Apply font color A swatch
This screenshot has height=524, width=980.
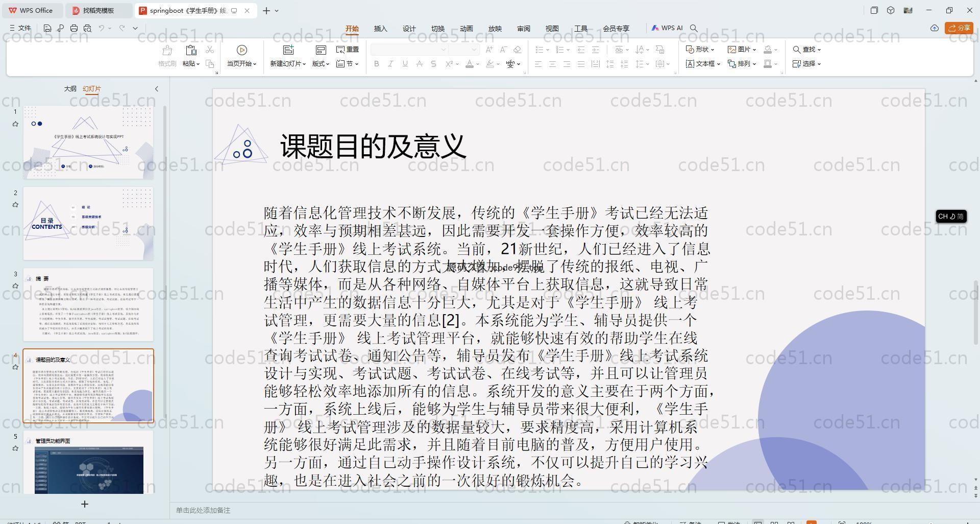(x=470, y=64)
